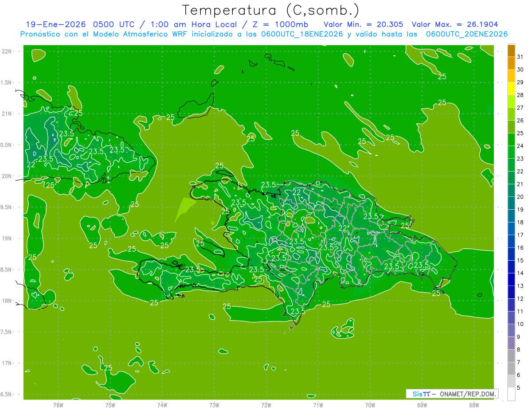Select the blue swatch between 16 and 17
532x411 pixels.
(x=511, y=242)
